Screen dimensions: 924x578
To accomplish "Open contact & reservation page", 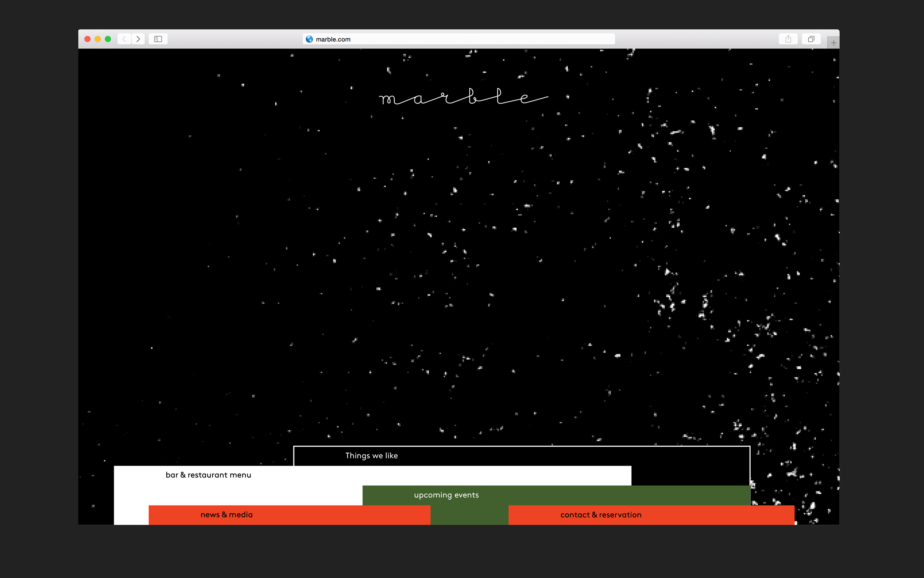I will (x=601, y=515).
